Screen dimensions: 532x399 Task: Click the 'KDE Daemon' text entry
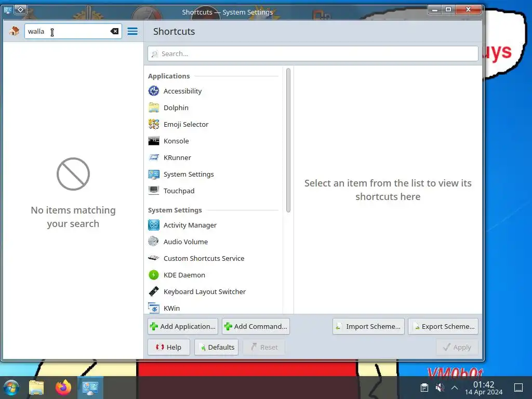(184, 275)
